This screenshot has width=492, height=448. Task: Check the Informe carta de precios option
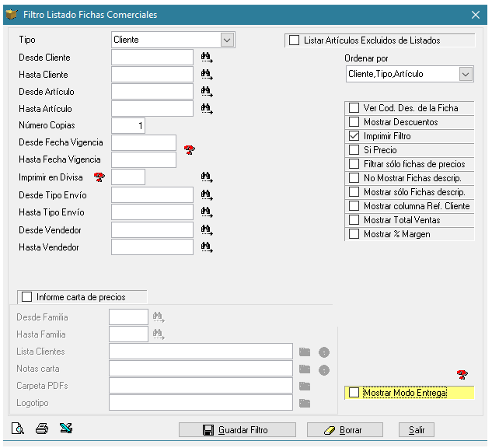click(x=27, y=297)
